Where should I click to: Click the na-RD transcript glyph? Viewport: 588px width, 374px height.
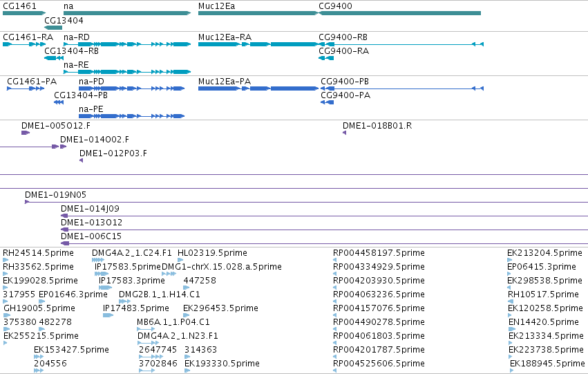(x=127, y=44)
